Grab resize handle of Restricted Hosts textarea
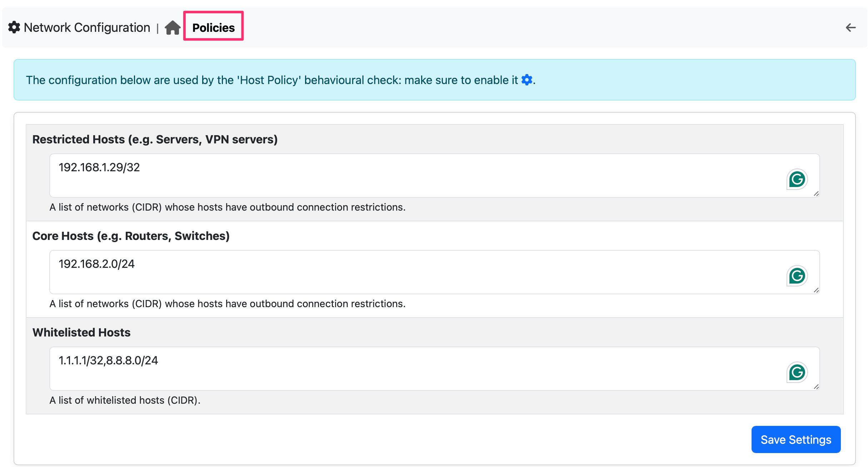 point(816,194)
